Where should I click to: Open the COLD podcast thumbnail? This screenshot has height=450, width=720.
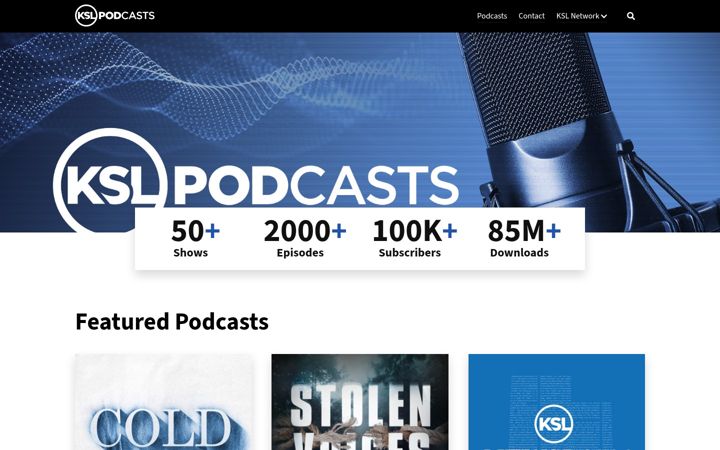(163, 402)
